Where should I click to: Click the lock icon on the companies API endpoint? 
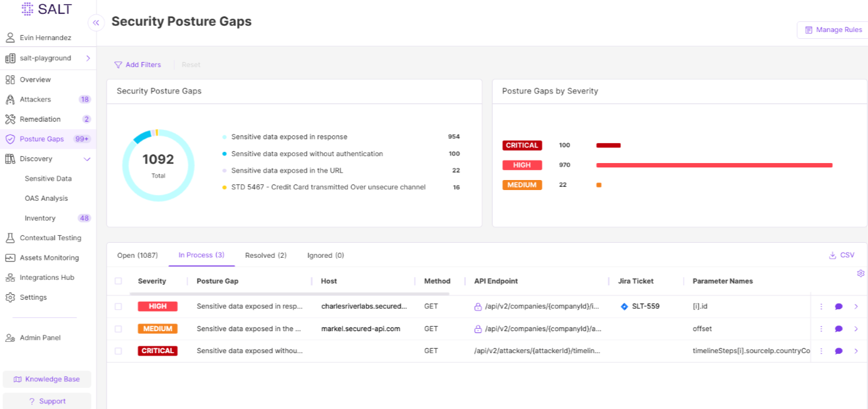[477, 306]
